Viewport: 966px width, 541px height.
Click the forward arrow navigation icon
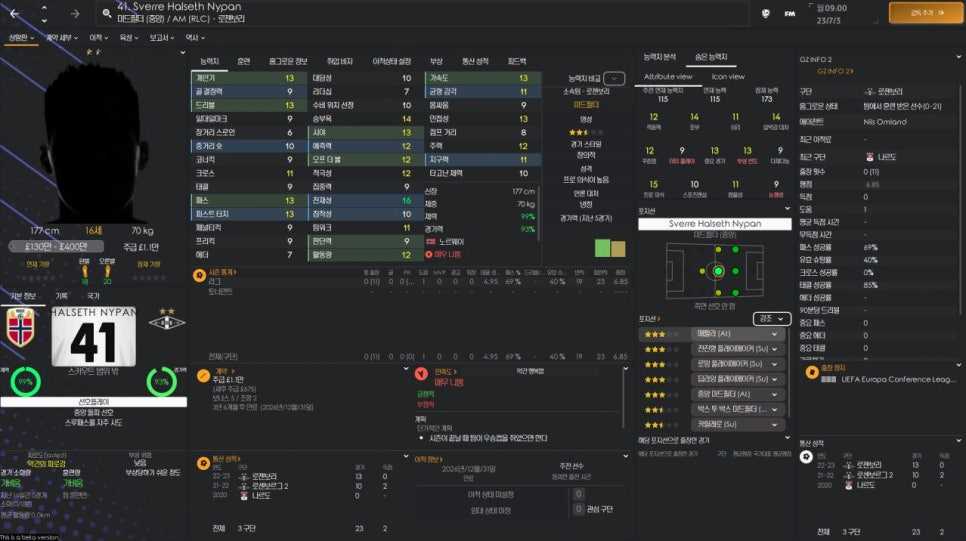click(75, 13)
